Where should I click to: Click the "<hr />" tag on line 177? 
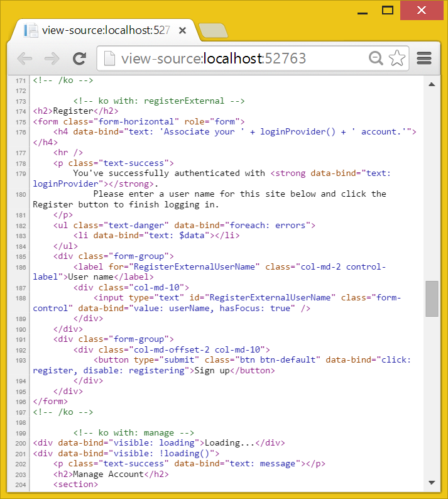[68, 153]
